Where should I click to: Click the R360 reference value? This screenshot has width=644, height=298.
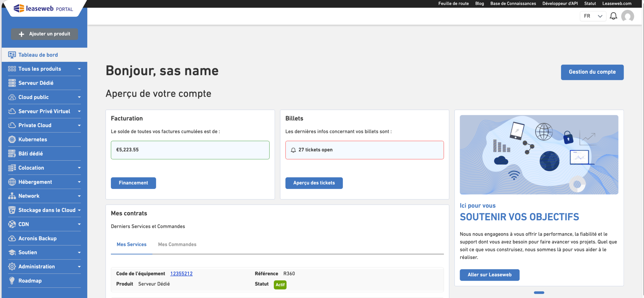pyautogui.click(x=289, y=274)
